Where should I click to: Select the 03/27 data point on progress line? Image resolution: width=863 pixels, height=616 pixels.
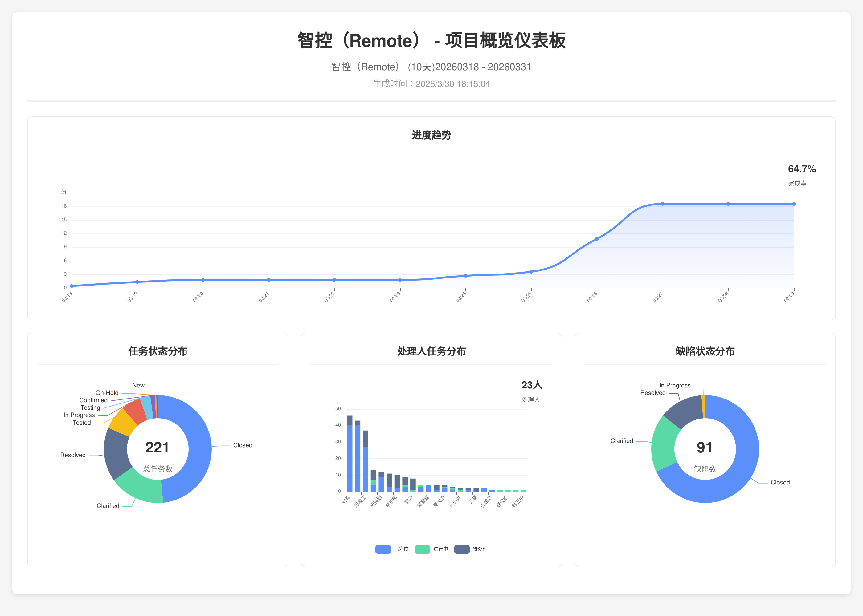pyautogui.click(x=662, y=204)
